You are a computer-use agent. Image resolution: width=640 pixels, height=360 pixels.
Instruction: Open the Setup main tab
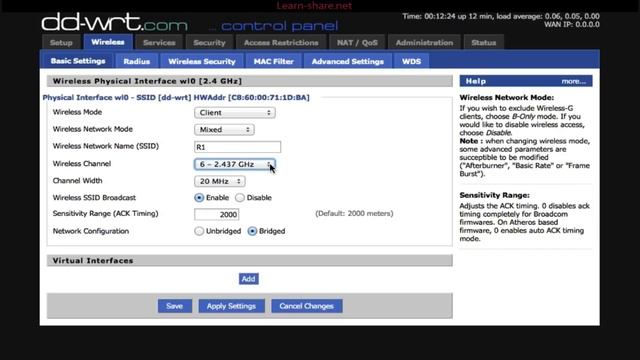[61, 42]
